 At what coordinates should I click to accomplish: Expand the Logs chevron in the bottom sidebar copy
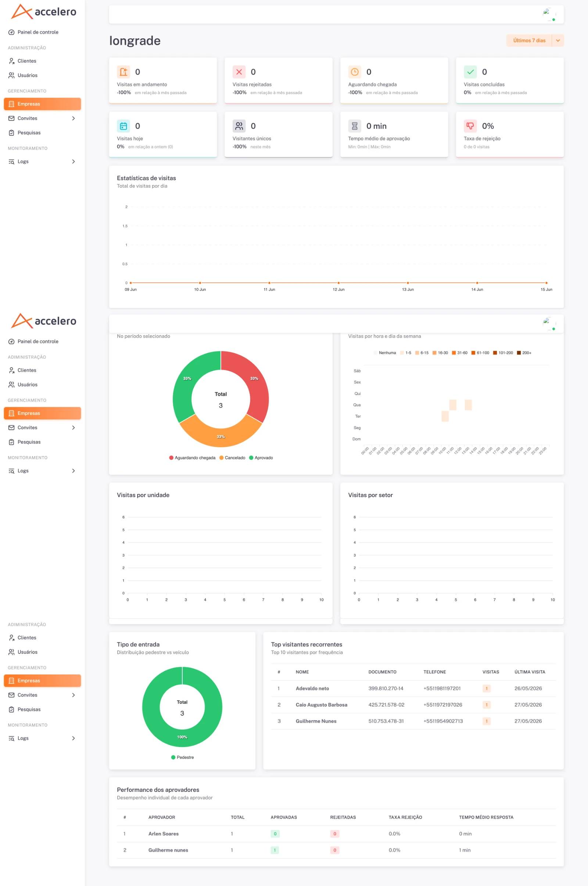tap(73, 738)
